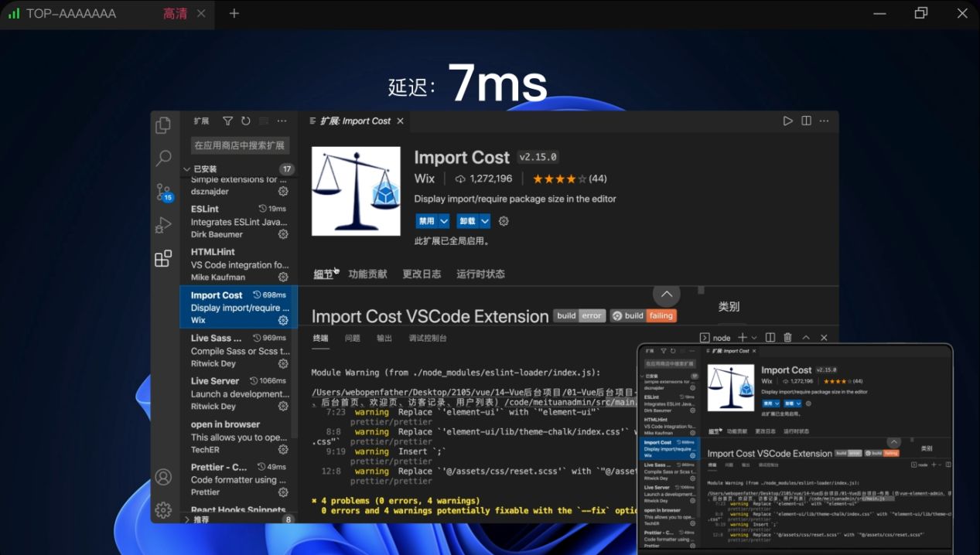The image size is (980, 555).
Task: Click the clear extensions search results icon
Action: pyautogui.click(x=264, y=121)
